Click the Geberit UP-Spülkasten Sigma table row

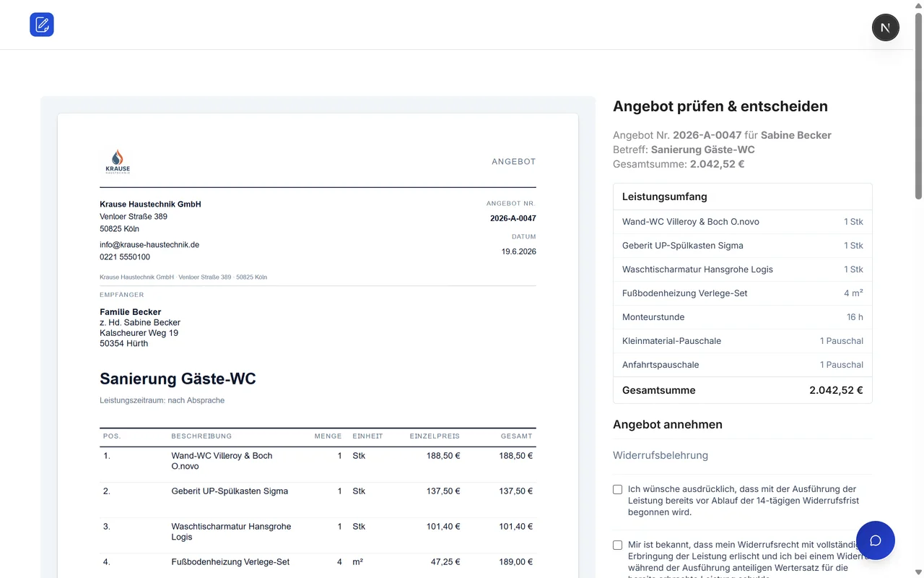point(318,500)
